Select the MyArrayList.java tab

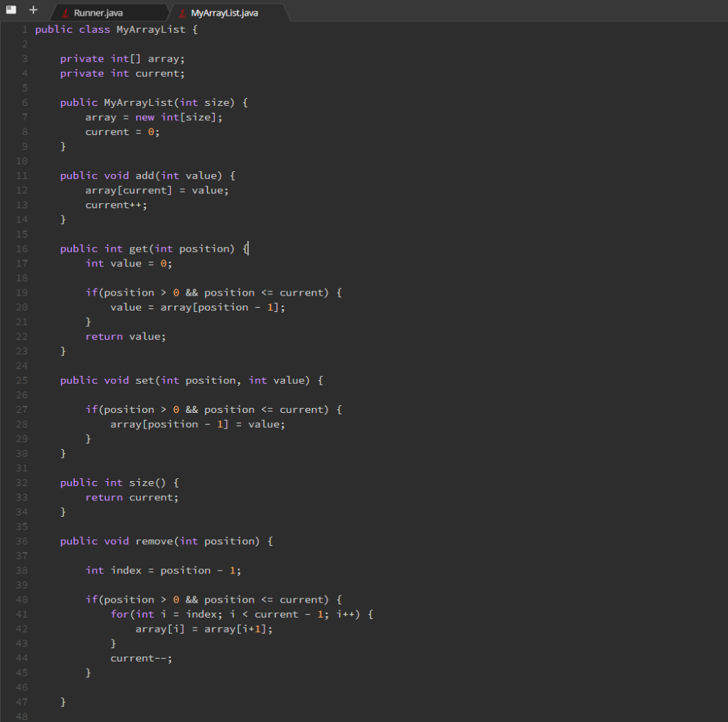click(224, 12)
